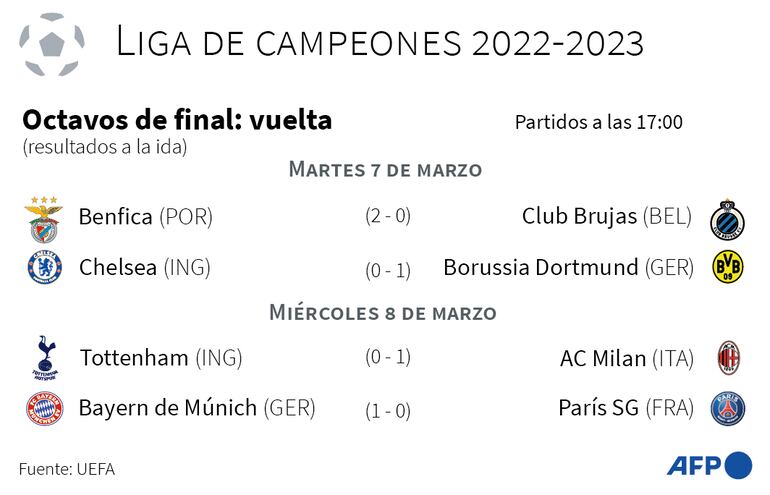
Task: Click the (1 - 0) first-leg result
Action: click(x=388, y=408)
